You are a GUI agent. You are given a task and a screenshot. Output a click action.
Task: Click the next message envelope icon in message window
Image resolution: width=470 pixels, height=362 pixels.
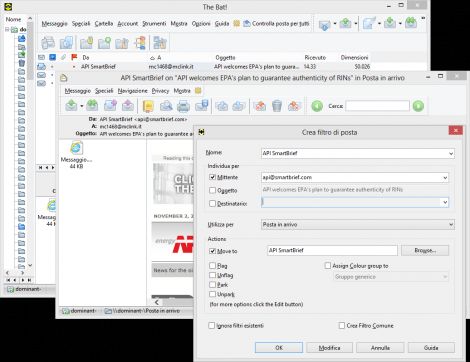coord(239,106)
